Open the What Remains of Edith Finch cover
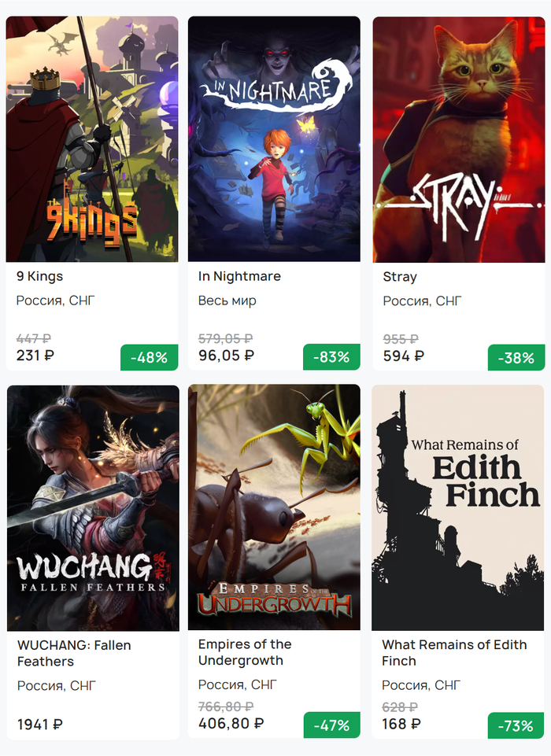Screen dimensions: 551x756 click(x=458, y=507)
